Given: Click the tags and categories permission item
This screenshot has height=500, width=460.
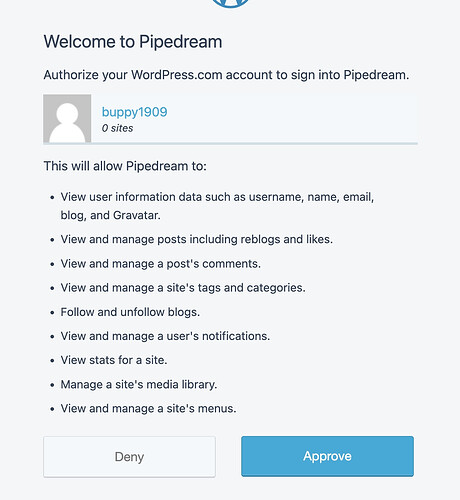Looking at the screenshot, I should tap(183, 288).
